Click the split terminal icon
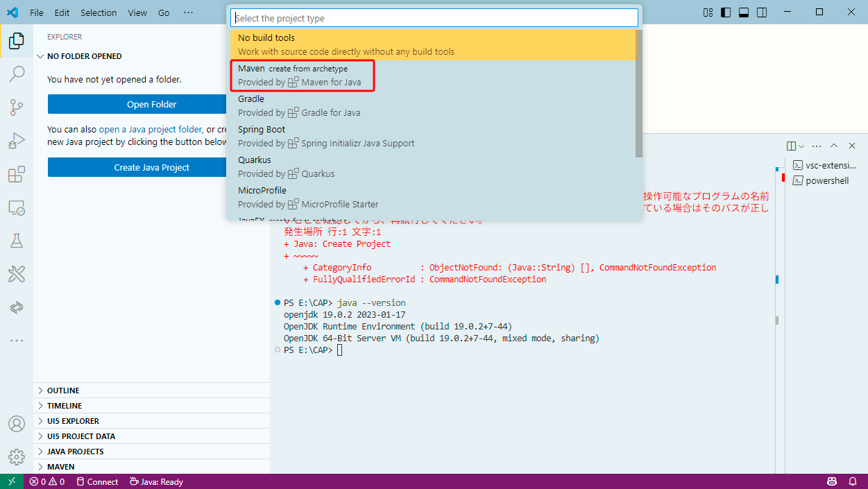Viewport: 868px width, 489px height. [x=791, y=146]
